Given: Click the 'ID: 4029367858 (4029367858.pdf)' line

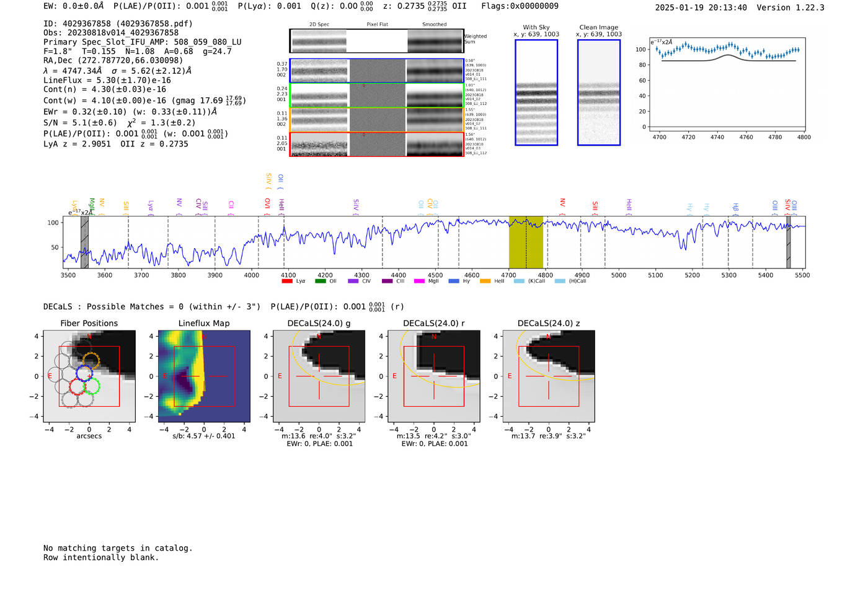Looking at the screenshot, I should (x=118, y=24).
